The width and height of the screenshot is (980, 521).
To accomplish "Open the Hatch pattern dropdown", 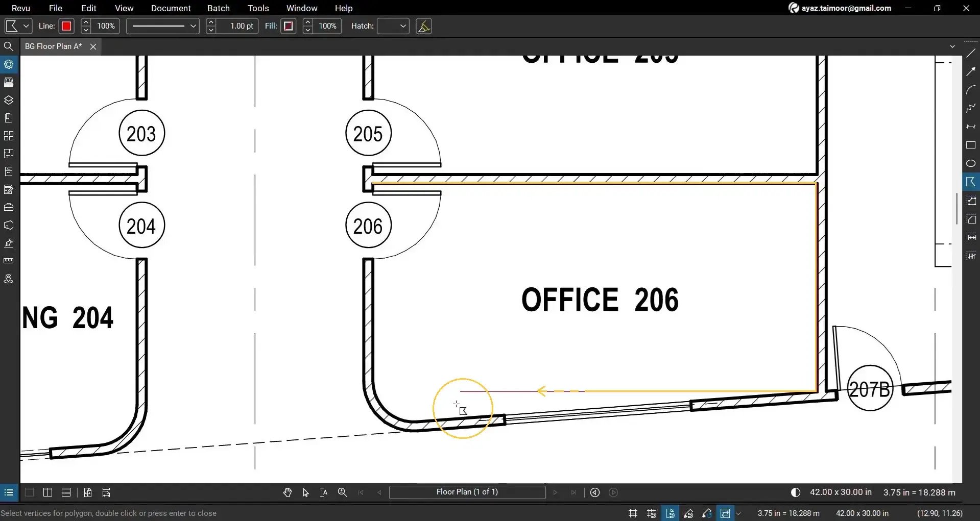I will [393, 26].
